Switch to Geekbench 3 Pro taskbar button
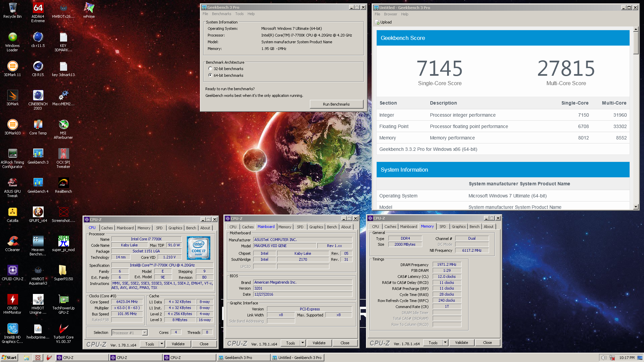This screenshot has width=644, height=362. click(x=243, y=358)
